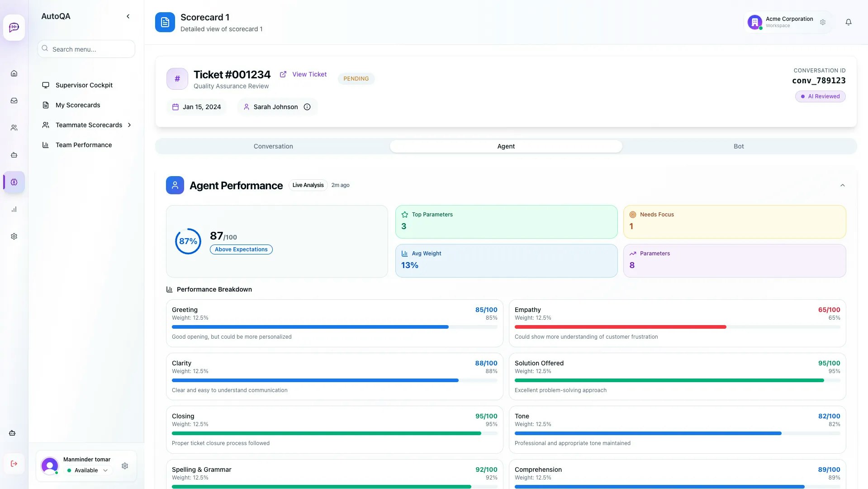This screenshot has height=489, width=868.
Task: Open the Inbox icon in the left sidebar
Action: tap(14, 101)
